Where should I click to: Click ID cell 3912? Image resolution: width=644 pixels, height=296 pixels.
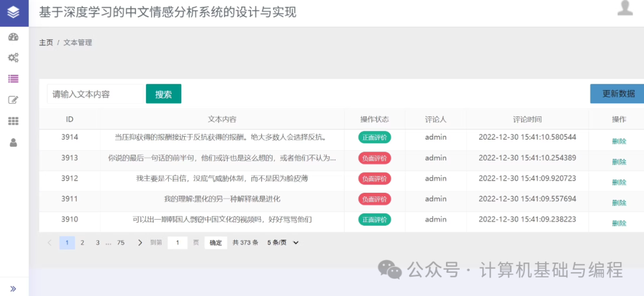pos(69,178)
